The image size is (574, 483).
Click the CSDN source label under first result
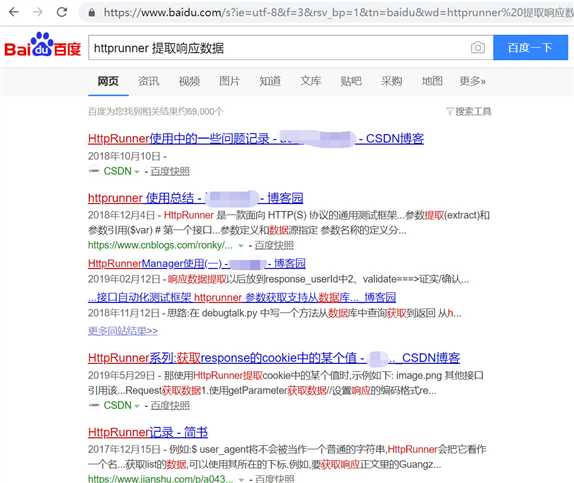[118, 171]
